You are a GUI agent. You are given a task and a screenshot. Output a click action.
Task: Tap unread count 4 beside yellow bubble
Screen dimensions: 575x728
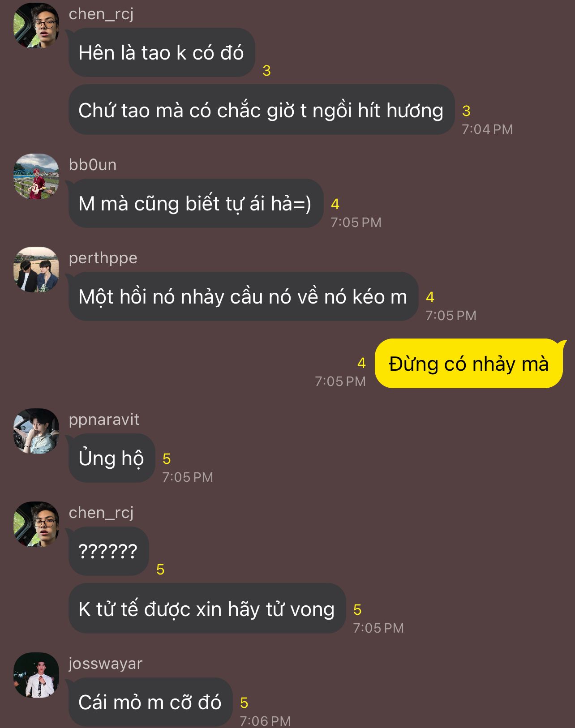coord(361,363)
